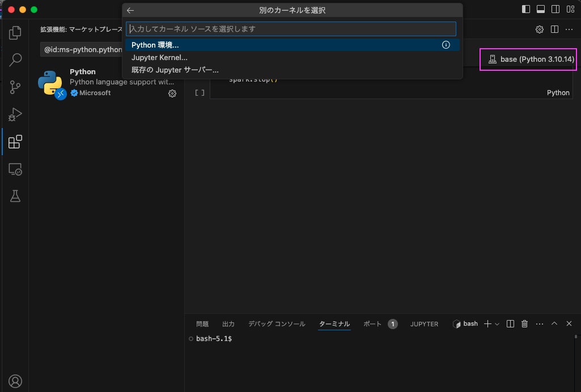The height and width of the screenshot is (392, 581).
Task: Switch to 出力 panel tab
Action: point(228,324)
